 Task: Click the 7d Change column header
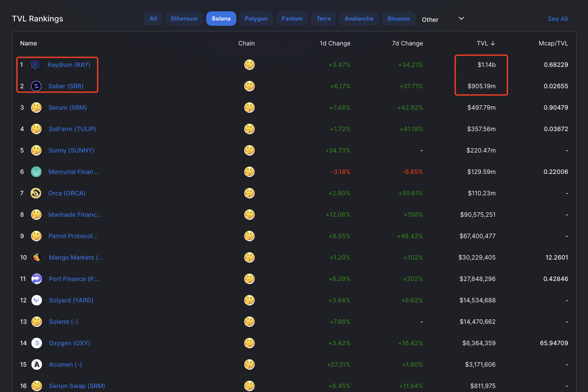[408, 43]
